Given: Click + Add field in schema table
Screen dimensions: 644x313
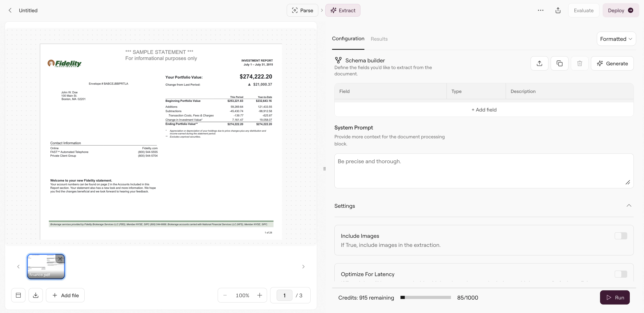Looking at the screenshot, I should point(484,110).
